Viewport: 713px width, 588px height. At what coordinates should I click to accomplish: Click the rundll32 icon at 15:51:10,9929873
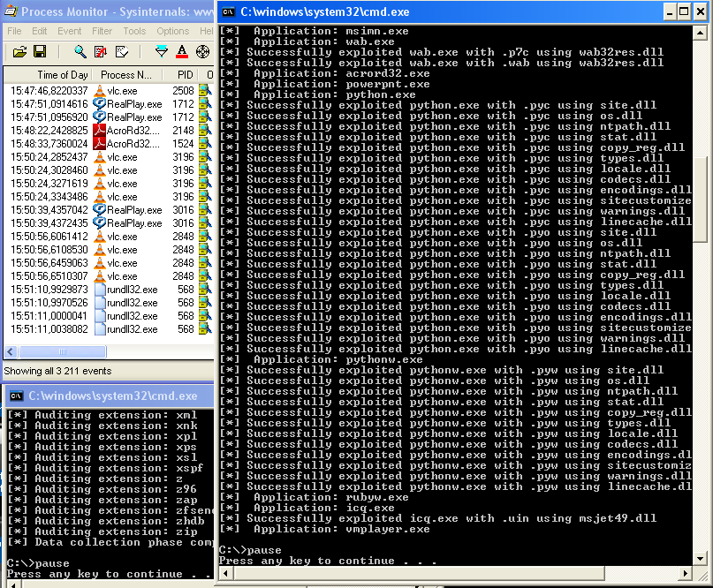(x=100, y=290)
